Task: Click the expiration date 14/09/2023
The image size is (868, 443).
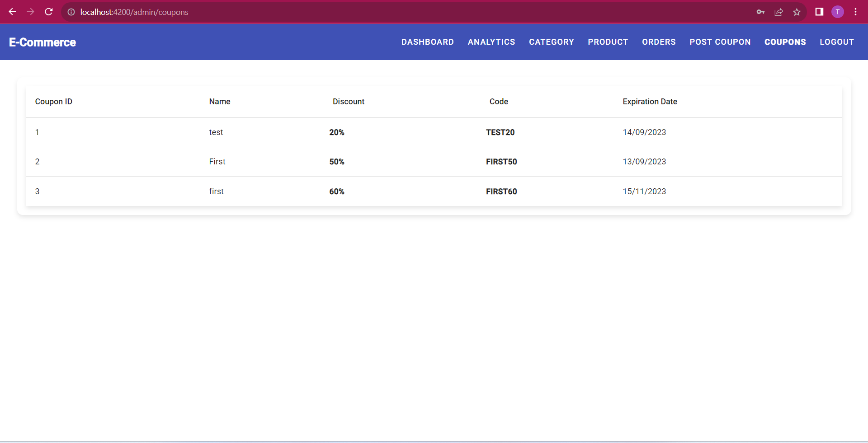Action: click(x=644, y=132)
